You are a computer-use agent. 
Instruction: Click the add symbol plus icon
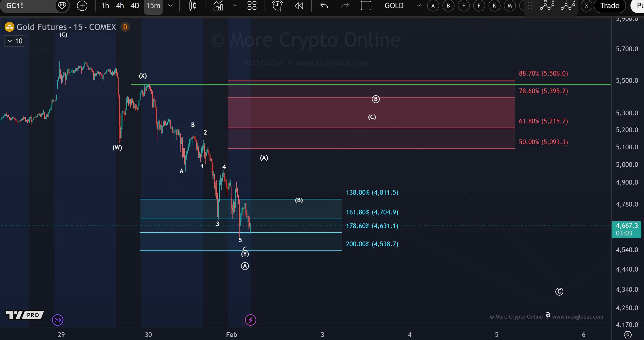coord(82,6)
